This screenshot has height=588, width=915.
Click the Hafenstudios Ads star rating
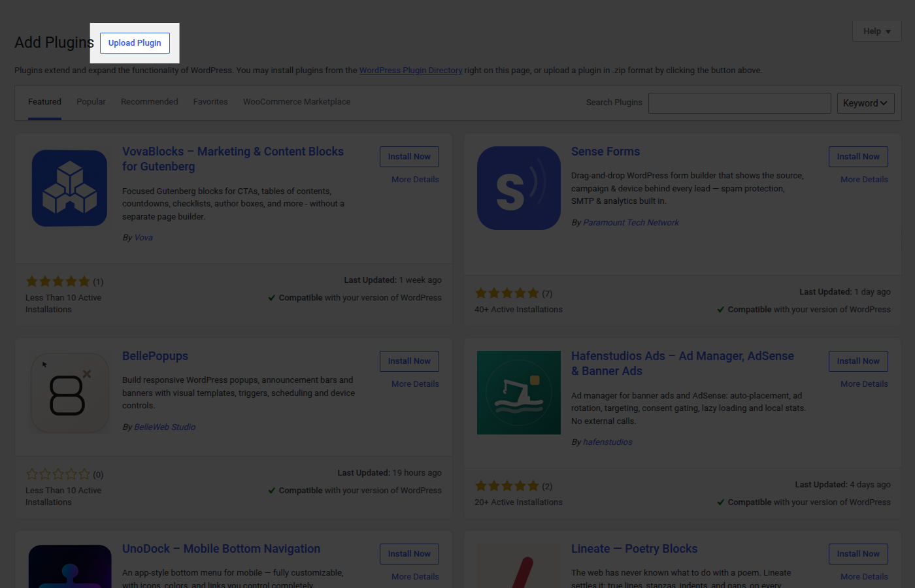click(507, 486)
